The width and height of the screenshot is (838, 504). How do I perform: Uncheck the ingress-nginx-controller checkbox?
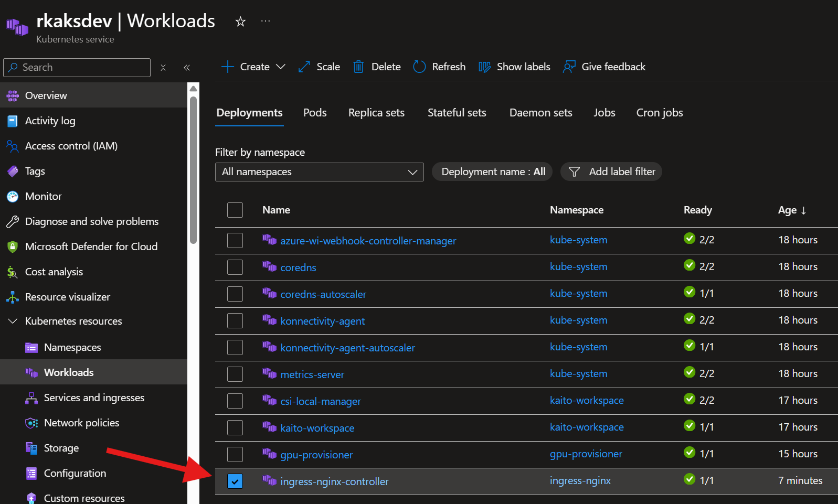[x=235, y=481]
